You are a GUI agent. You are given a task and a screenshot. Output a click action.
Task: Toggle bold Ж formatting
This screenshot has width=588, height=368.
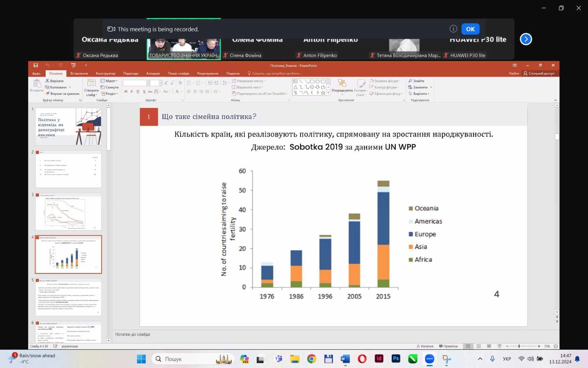pos(126,91)
